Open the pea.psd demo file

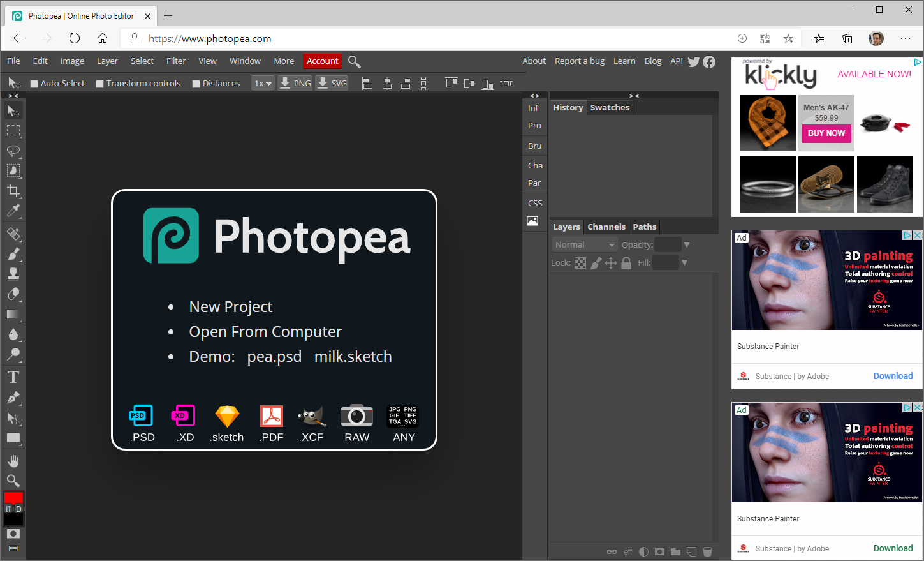(x=274, y=357)
